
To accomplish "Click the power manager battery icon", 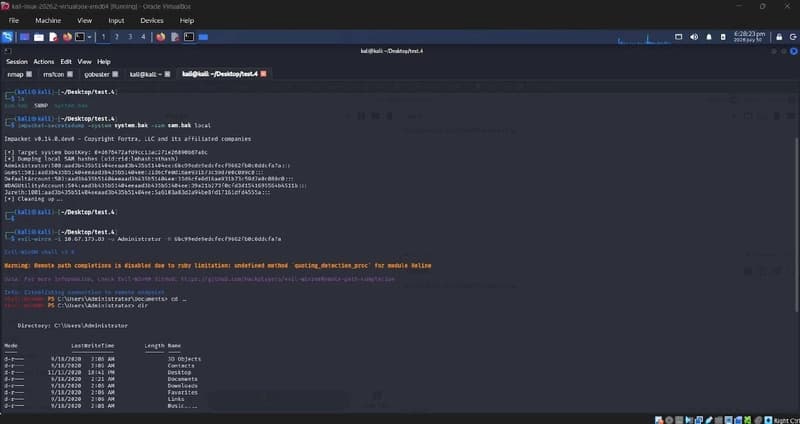I will (723, 37).
